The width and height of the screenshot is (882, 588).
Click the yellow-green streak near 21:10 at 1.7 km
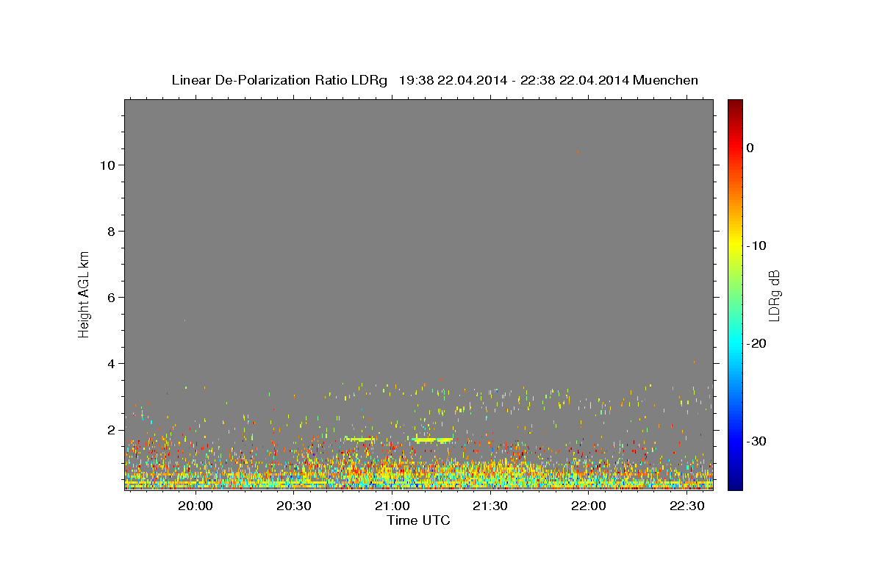[432, 440]
